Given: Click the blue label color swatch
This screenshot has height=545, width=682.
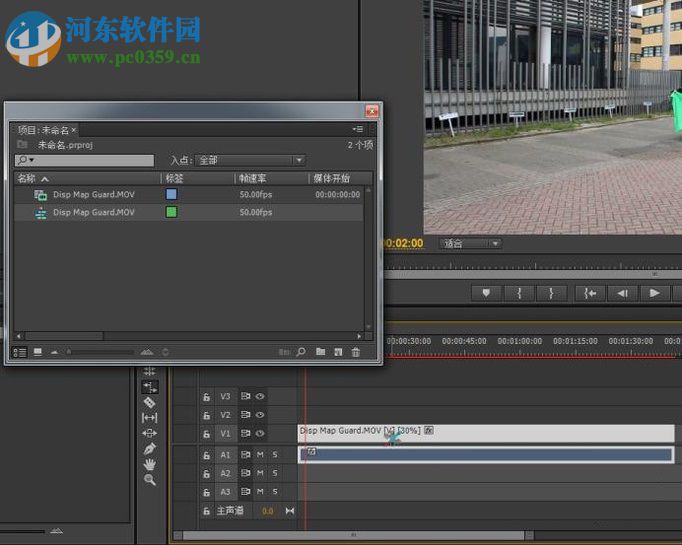Looking at the screenshot, I should coord(171,194).
